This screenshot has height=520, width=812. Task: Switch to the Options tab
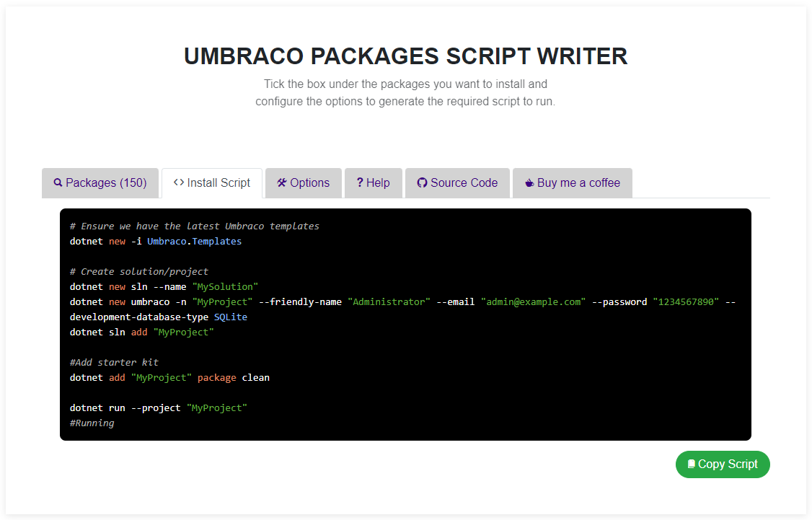(304, 182)
